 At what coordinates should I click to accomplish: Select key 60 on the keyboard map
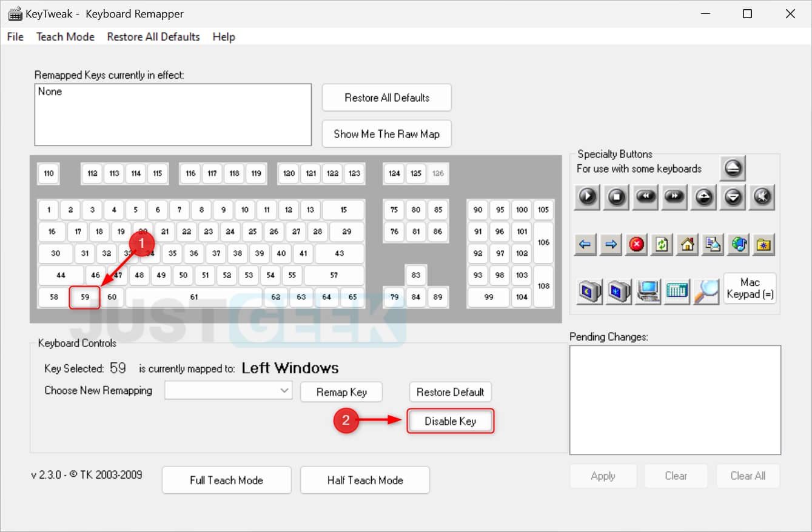point(112,297)
